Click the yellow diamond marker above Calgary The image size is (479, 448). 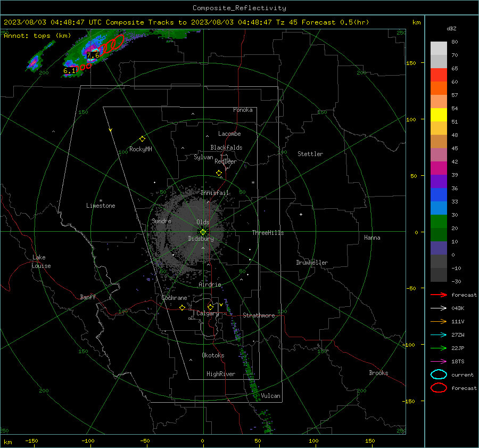[x=210, y=307]
